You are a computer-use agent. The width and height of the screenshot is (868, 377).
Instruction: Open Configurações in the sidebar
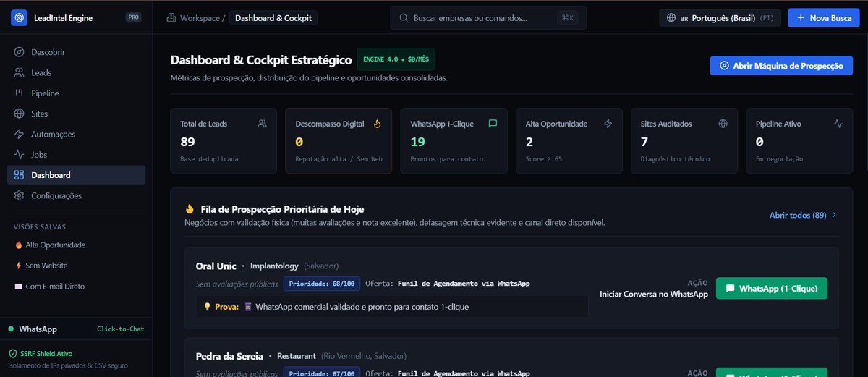tap(76, 195)
